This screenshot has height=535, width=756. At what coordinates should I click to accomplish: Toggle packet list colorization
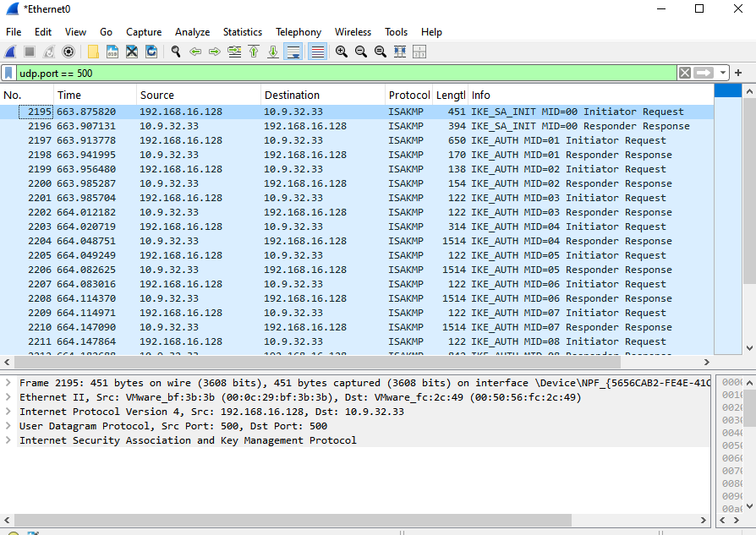pos(318,52)
